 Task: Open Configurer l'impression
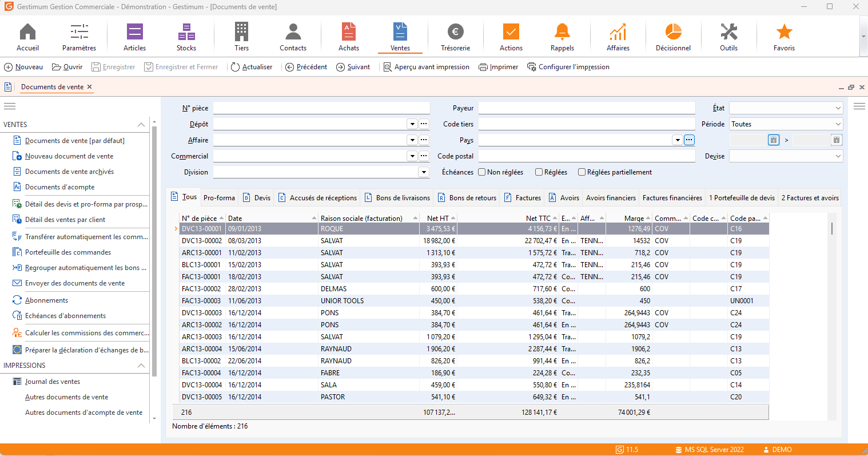pyautogui.click(x=568, y=67)
